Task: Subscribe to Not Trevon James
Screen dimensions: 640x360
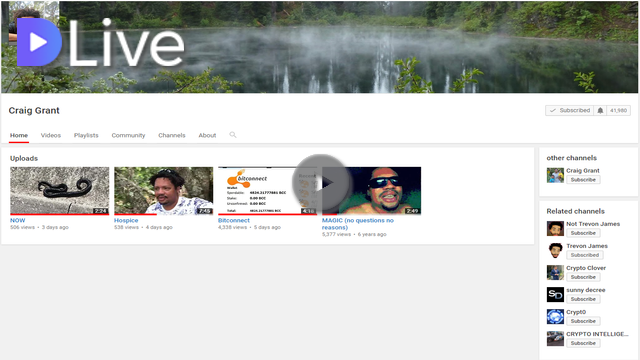Action: [583, 233]
